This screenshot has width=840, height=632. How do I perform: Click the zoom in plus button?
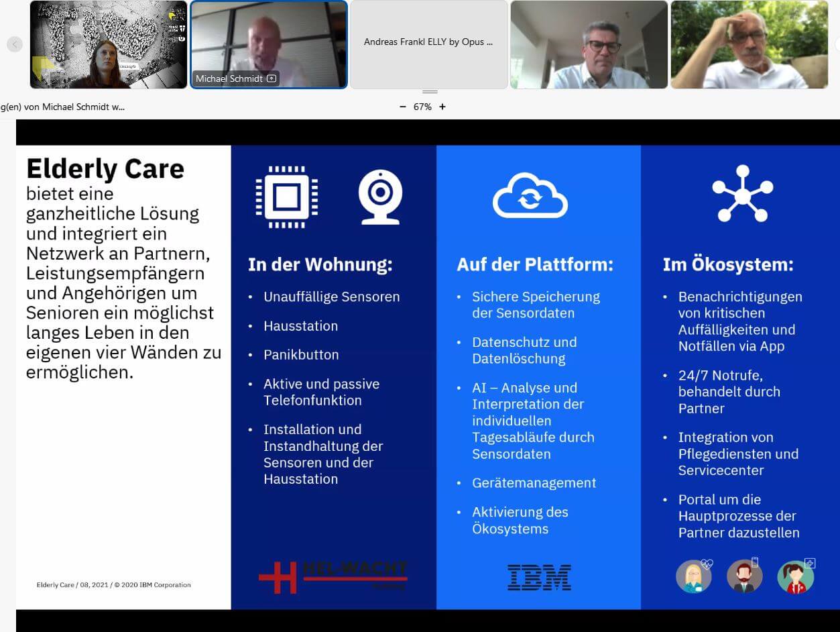pyautogui.click(x=442, y=107)
